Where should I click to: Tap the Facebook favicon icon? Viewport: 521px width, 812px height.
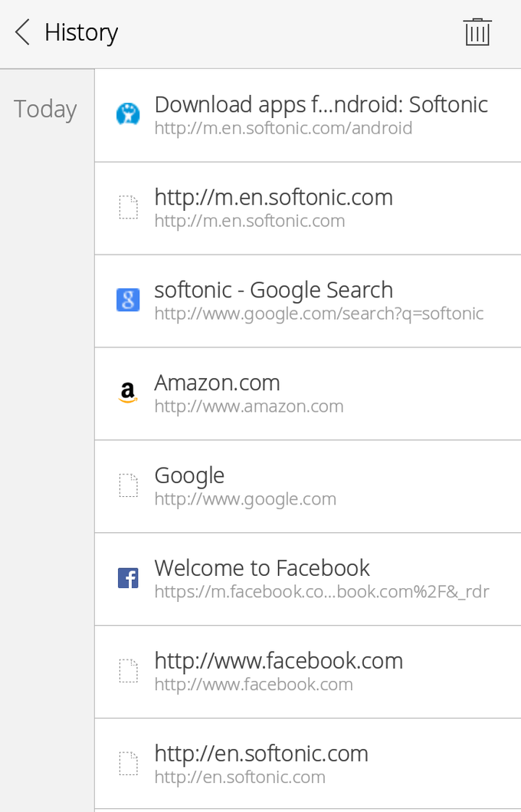[x=128, y=578]
